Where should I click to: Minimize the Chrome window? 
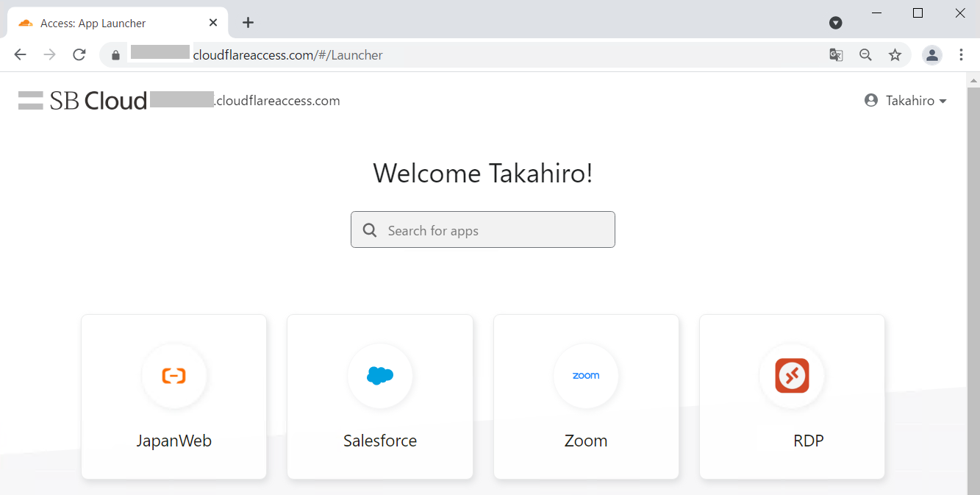[x=876, y=13]
